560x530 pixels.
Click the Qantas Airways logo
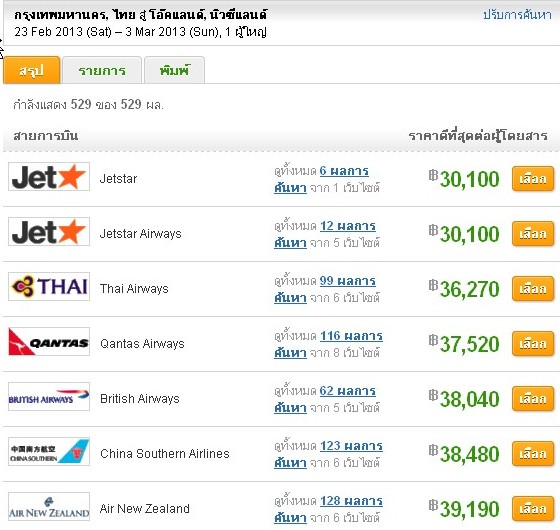49,341
